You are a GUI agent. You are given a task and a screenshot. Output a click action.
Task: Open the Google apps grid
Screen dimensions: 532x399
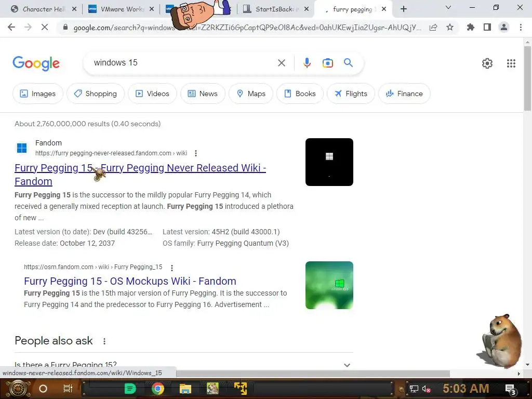click(511, 63)
